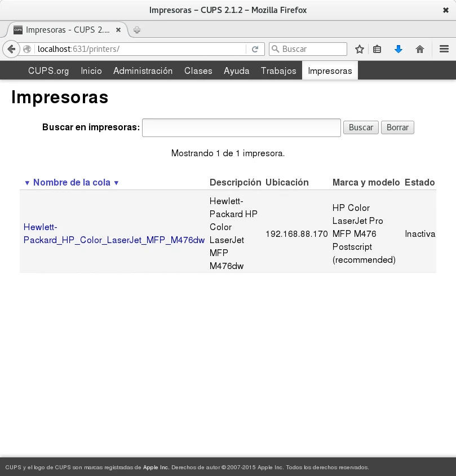456x476 pixels.
Task: Sort by the left arrow of Nombre de la cola
Action: coord(27,183)
